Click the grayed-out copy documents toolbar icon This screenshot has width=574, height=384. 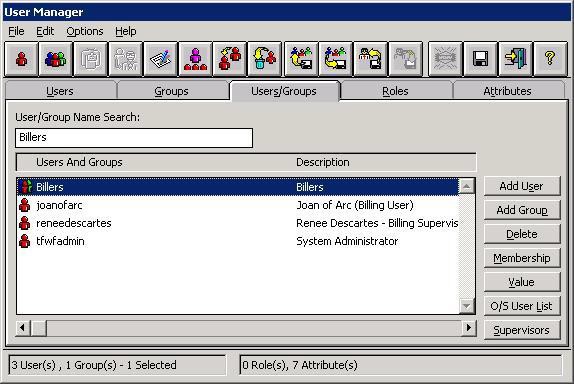point(90,59)
